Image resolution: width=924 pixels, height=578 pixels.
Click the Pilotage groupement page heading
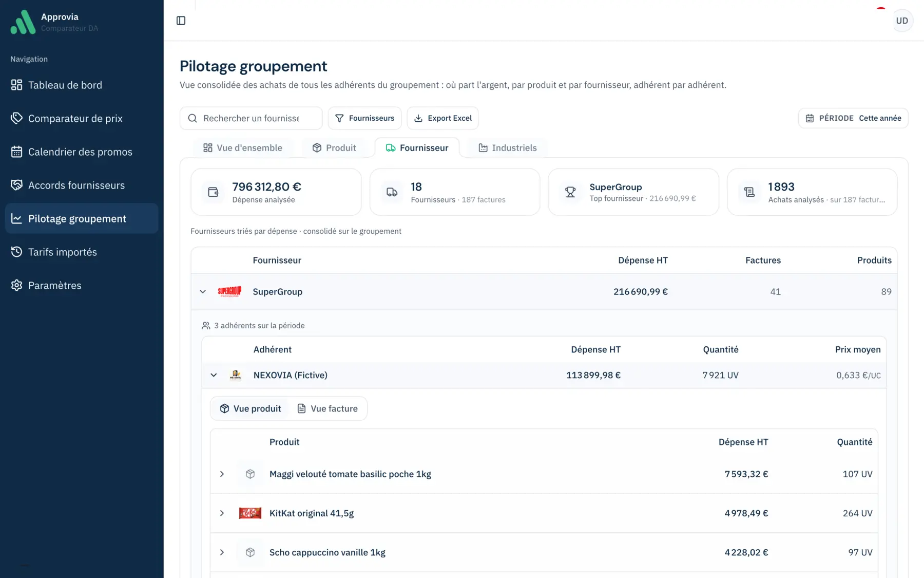(253, 66)
